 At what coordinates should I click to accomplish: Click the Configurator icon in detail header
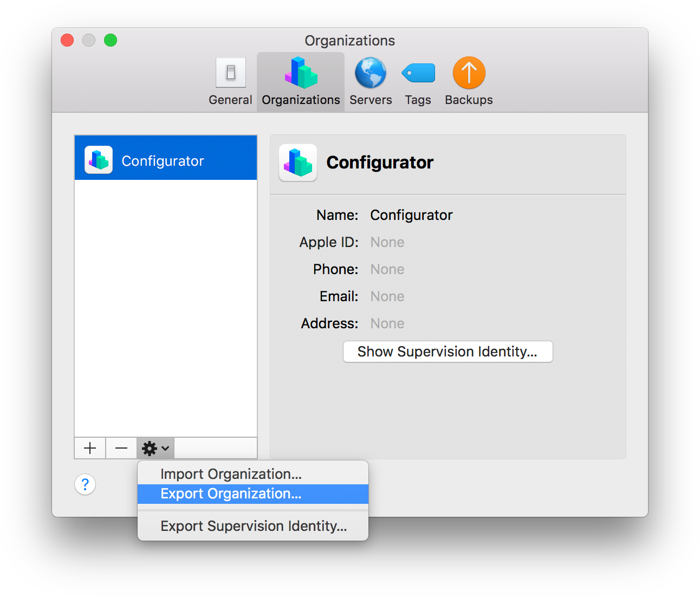coord(298,163)
